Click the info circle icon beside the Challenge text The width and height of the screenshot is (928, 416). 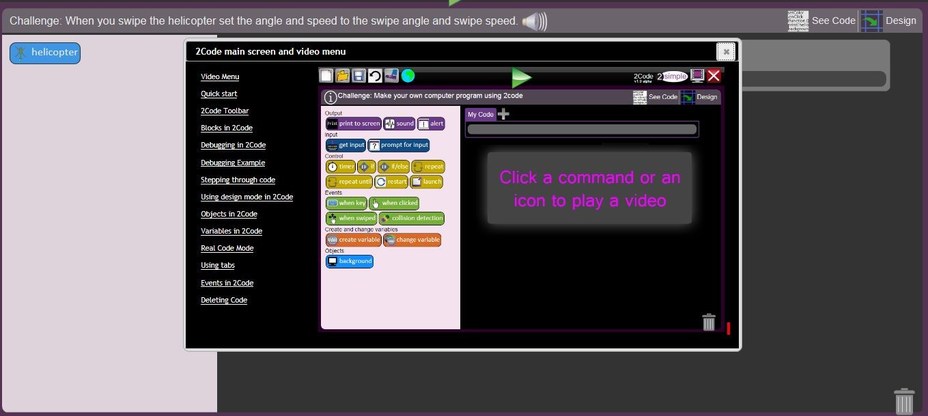coord(330,97)
